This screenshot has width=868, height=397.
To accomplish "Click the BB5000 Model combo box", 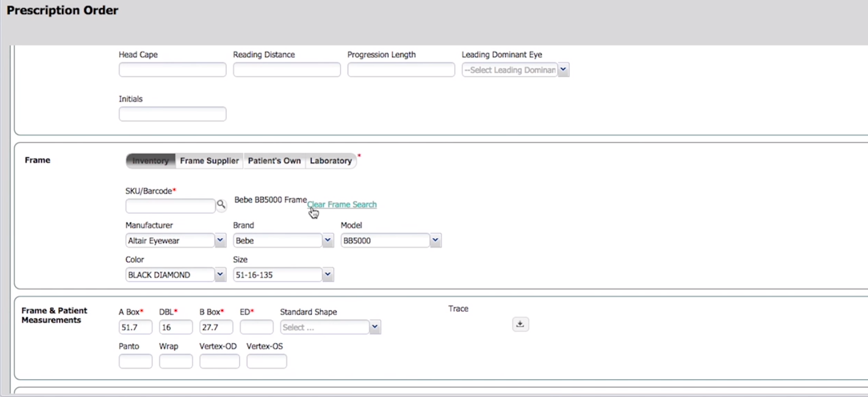I will pos(384,240).
